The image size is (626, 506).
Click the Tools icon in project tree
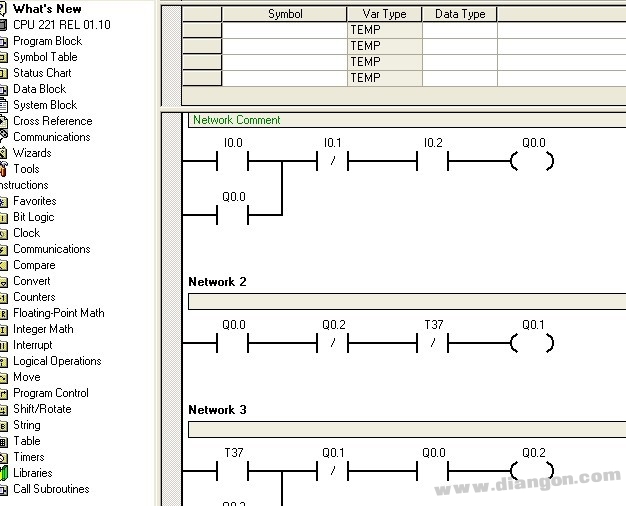coord(3,169)
